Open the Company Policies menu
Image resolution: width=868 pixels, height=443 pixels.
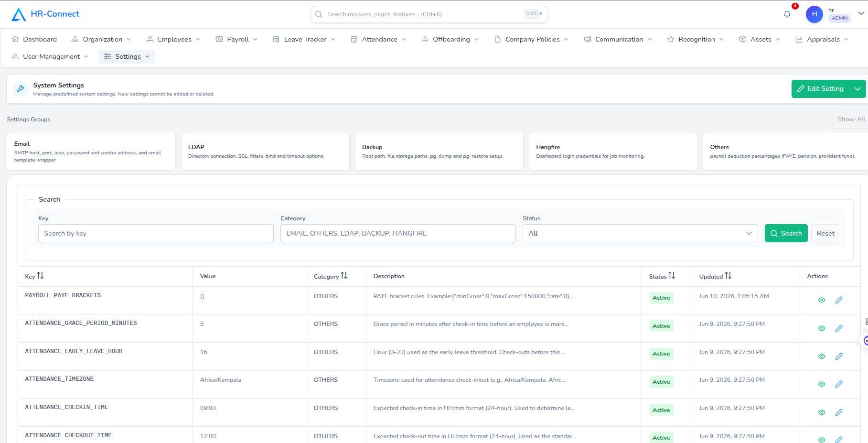(531, 39)
